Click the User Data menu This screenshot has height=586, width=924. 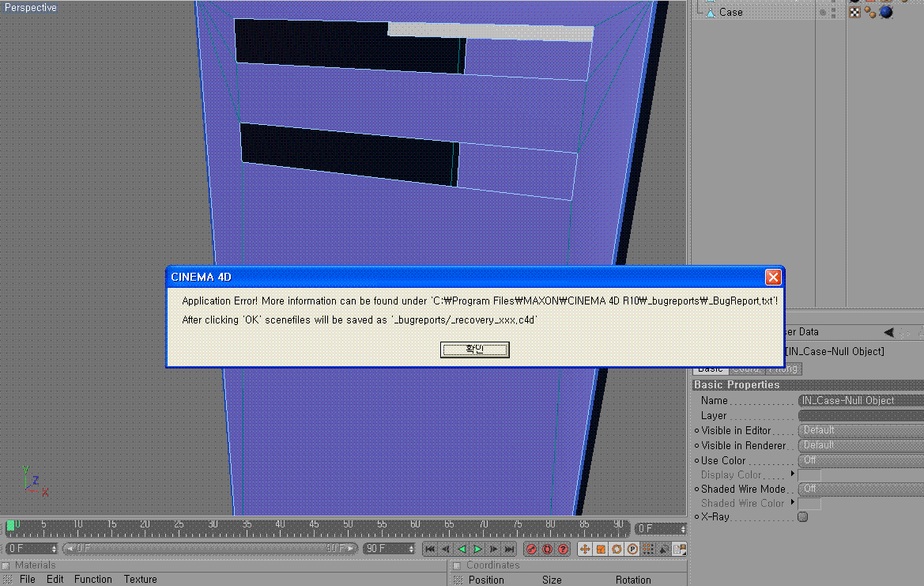coord(801,332)
